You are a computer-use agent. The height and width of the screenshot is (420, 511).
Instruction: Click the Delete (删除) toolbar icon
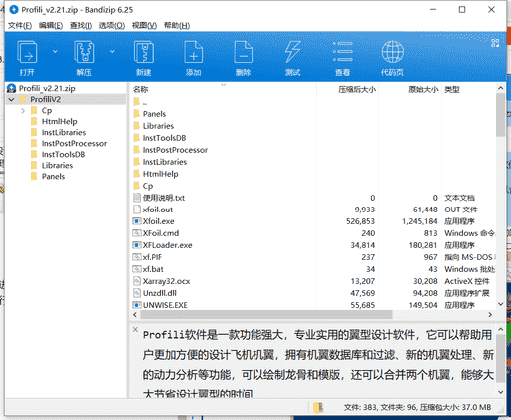(244, 52)
